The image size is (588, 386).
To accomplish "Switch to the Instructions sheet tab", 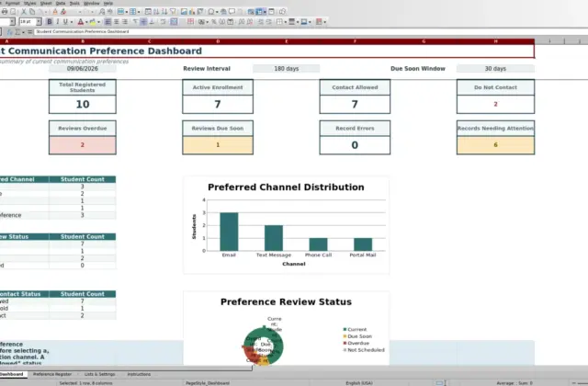I will (x=139, y=374).
